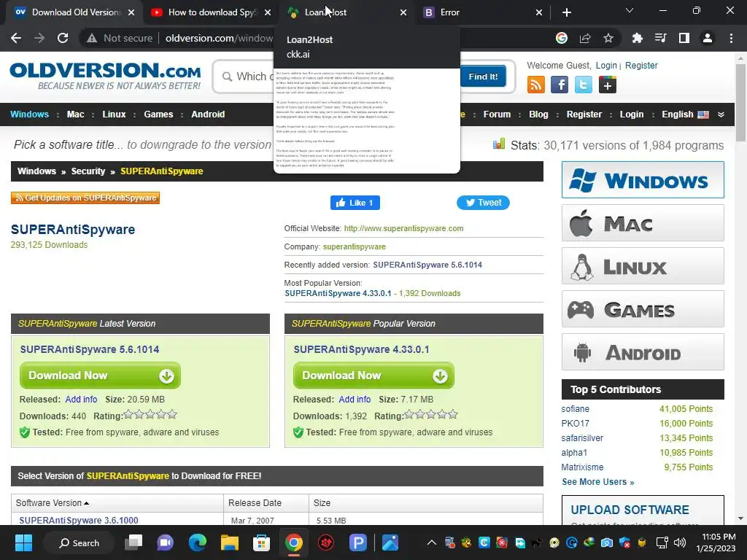Click the Find It! button
The image size is (747, 560).
click(483, 77)
